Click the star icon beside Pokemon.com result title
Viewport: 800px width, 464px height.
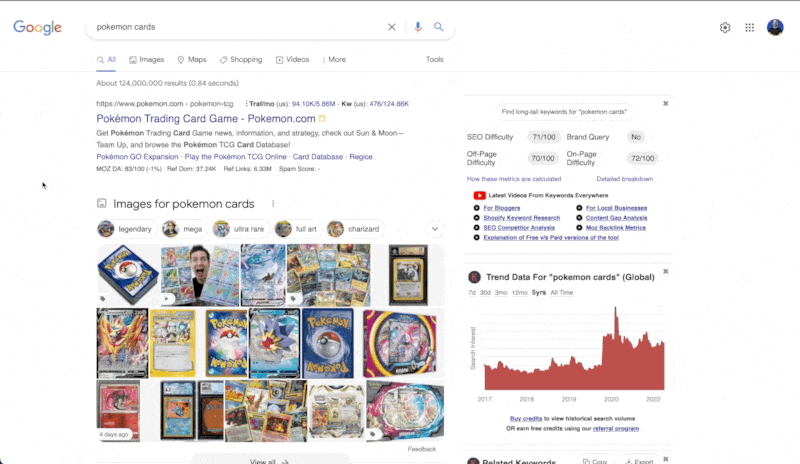[x=322, y=119]
